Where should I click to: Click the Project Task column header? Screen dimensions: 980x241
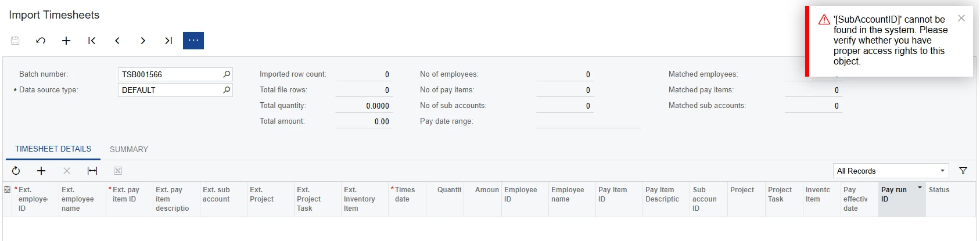(x=784, y=199)
